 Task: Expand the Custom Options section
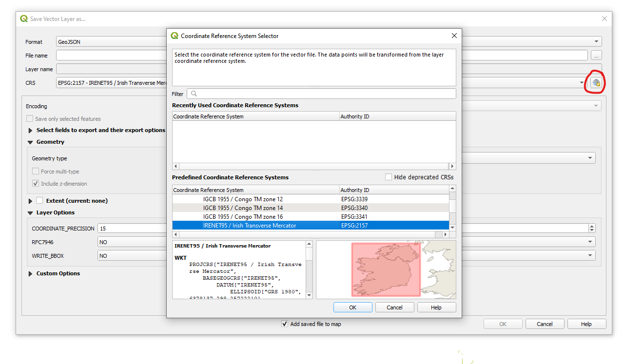[x=31, y=274]
